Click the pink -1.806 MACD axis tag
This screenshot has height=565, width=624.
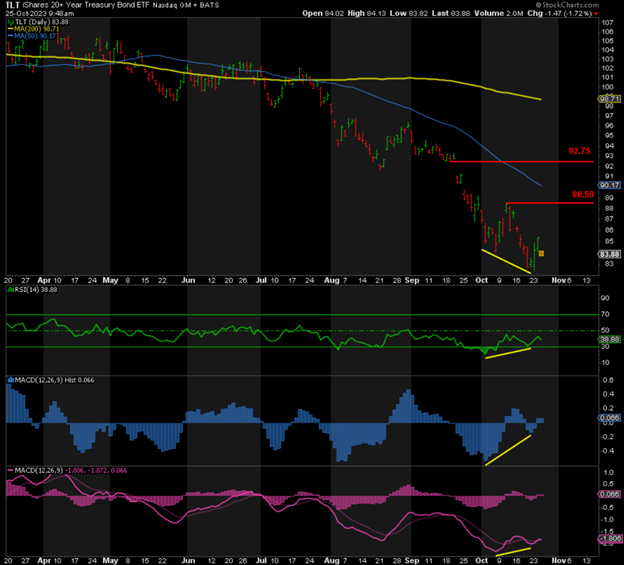coord(610,539)
